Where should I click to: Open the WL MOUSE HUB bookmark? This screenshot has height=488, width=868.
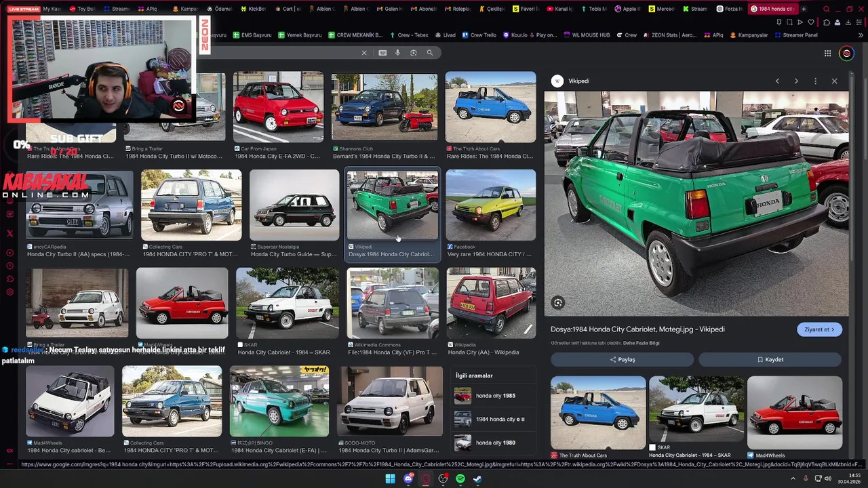pyautogui.click(x=586, y=35)
